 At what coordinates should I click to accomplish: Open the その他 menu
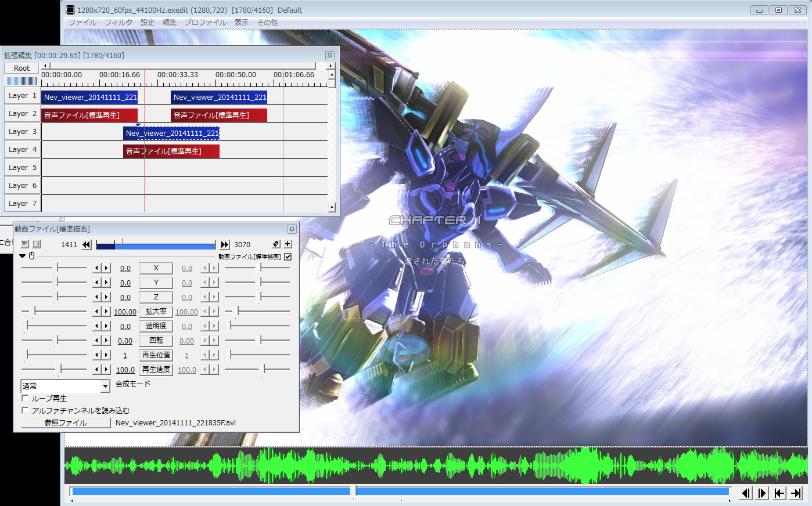(267, 23)
